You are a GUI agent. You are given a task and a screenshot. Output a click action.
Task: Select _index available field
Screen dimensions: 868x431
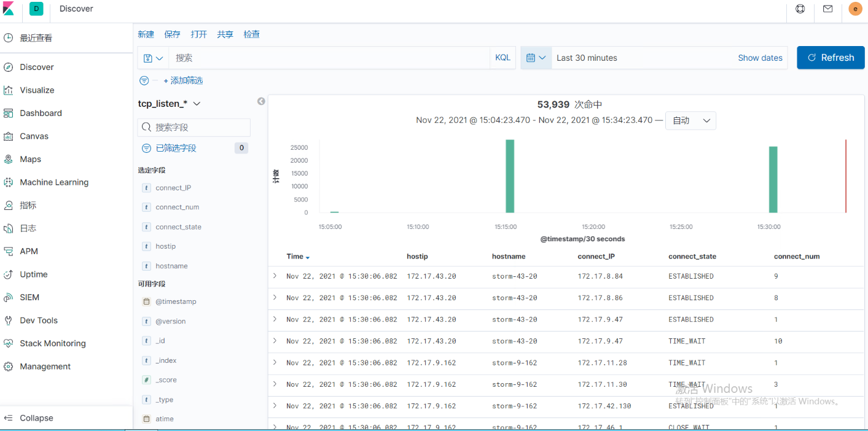click(x=166, y=360)
